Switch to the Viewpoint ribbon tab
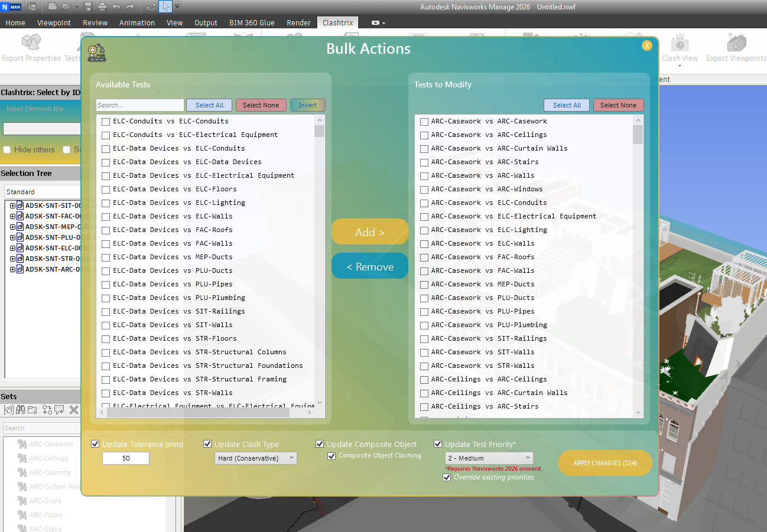Screen dimensions: 767x532 pos(54,22)
